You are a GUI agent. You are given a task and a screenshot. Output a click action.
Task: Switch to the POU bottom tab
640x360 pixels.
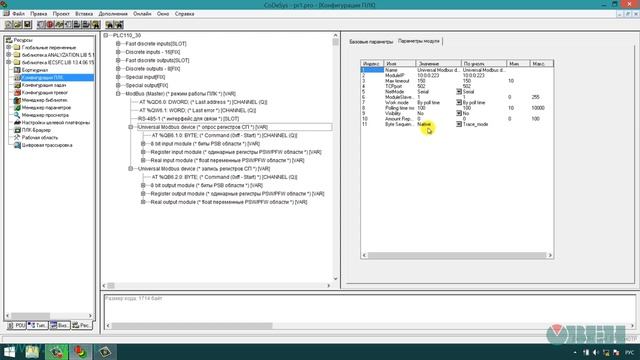(16, 325)
